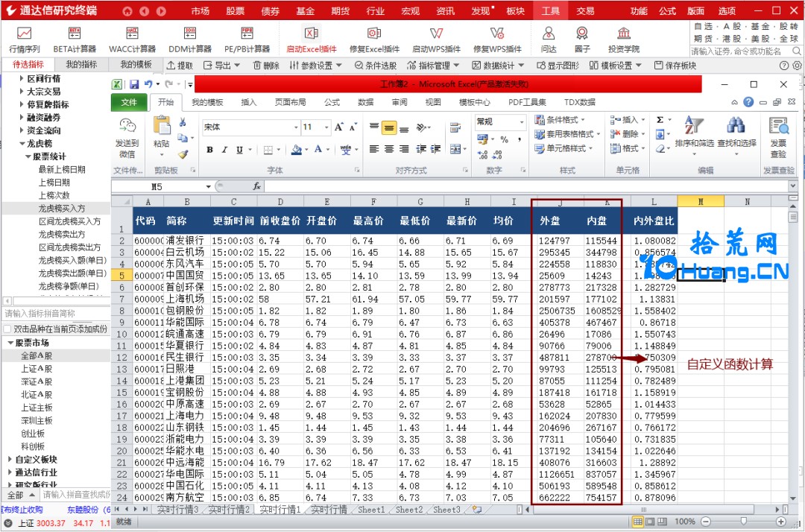Click the 请输入指标拼音简称 search field

coord(57,314)
